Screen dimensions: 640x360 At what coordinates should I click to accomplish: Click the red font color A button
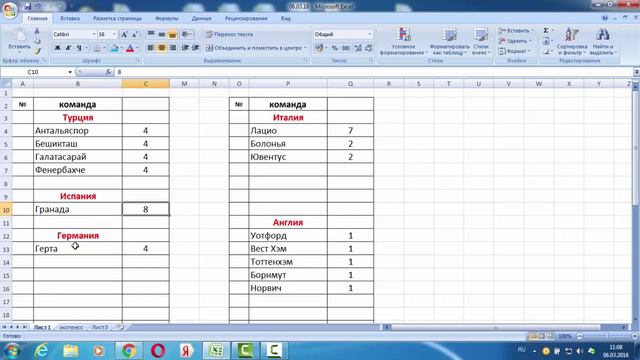point(130,48)
